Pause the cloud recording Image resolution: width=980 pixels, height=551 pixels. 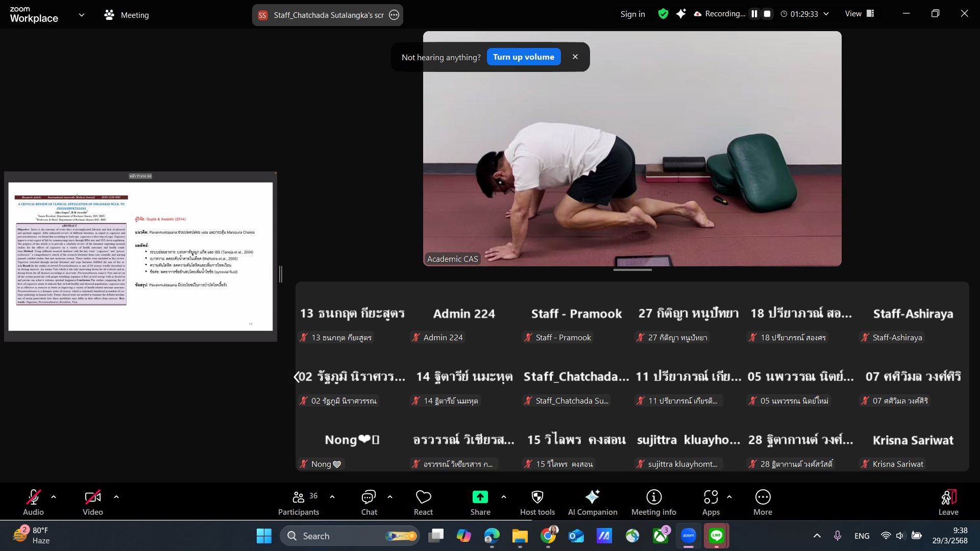tap(754, 14)
